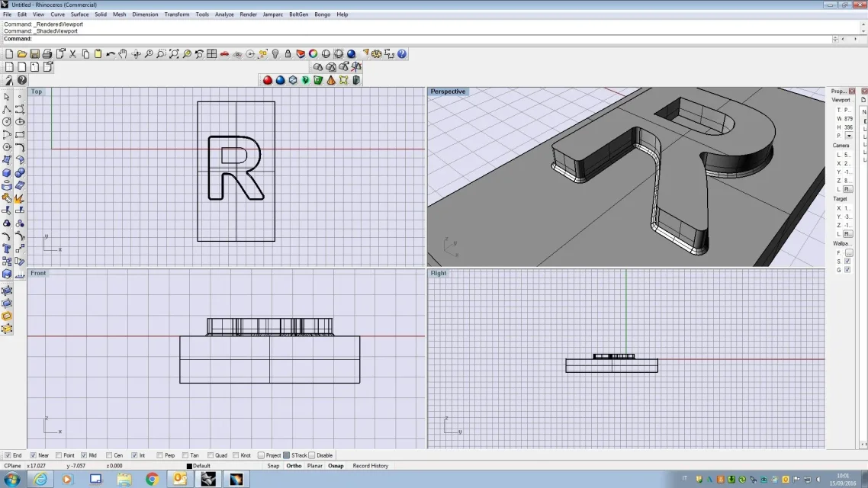Open the Right viewport title menu
868x488 pixels.
[439, 273]
